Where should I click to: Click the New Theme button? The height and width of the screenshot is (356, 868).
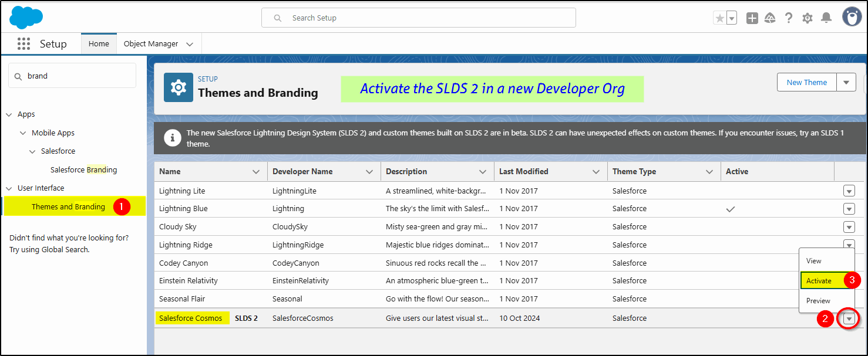point(806,82)
